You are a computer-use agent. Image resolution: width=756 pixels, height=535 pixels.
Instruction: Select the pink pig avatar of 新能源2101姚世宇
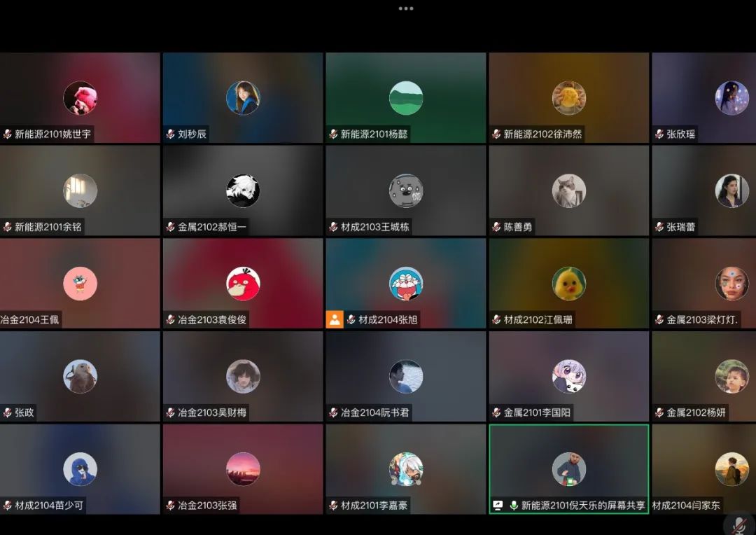pyautogui.click(x=80, y=98)
